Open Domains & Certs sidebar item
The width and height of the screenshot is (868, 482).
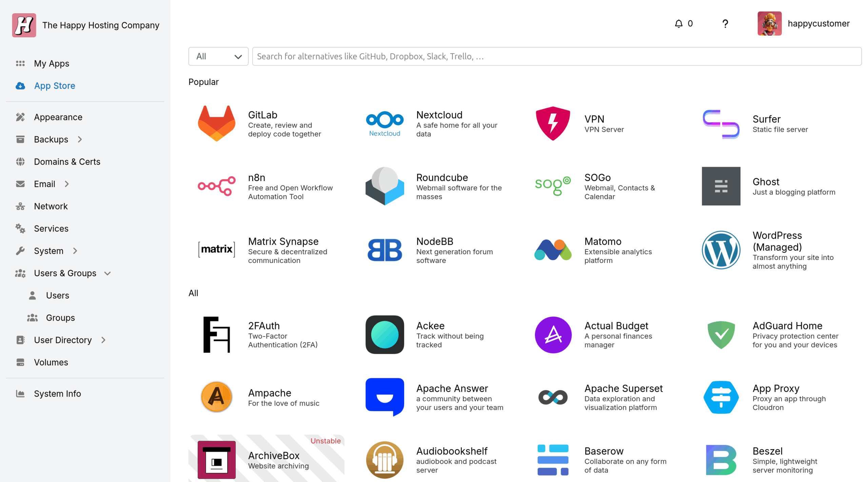67,162
